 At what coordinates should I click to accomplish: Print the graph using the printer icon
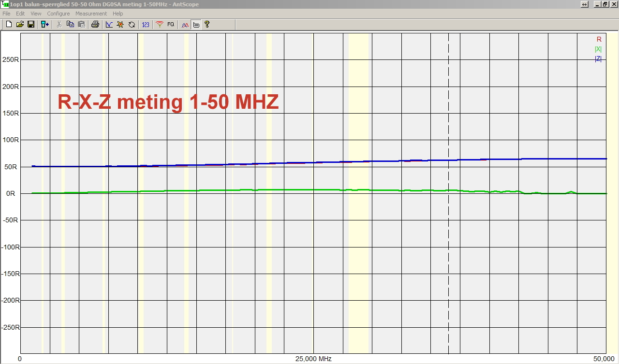[95, 24]
